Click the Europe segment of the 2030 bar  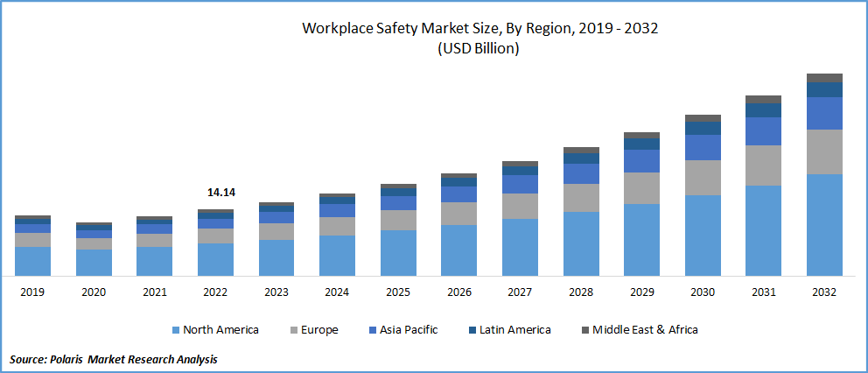[x=703, y=178]
